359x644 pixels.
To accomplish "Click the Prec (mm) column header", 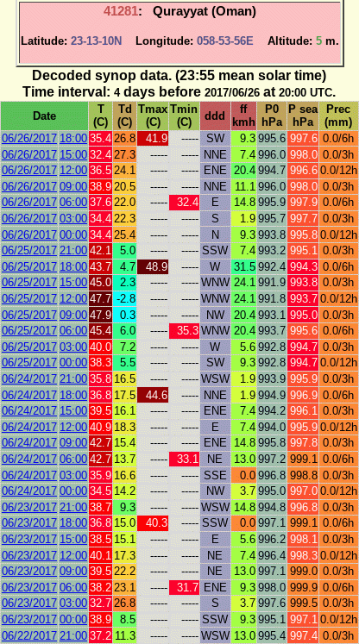I will point(339,116).
